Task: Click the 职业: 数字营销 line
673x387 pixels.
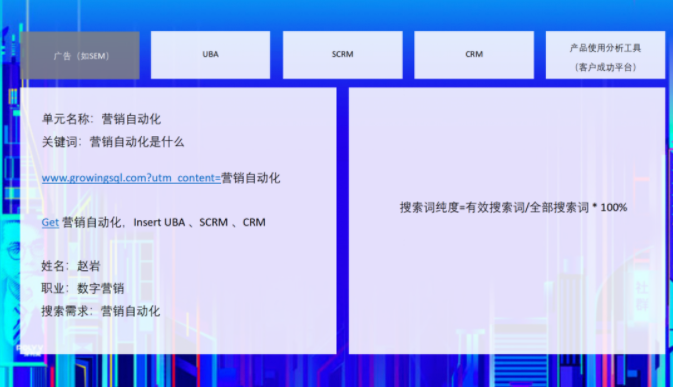Action: pyautogui.click(x=83, y=288)
